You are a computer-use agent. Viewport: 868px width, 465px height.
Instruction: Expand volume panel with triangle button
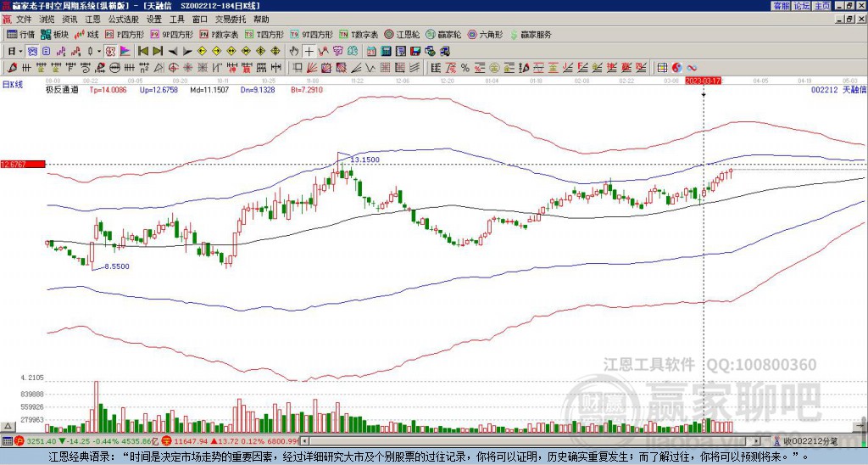[x=8, y=426]
